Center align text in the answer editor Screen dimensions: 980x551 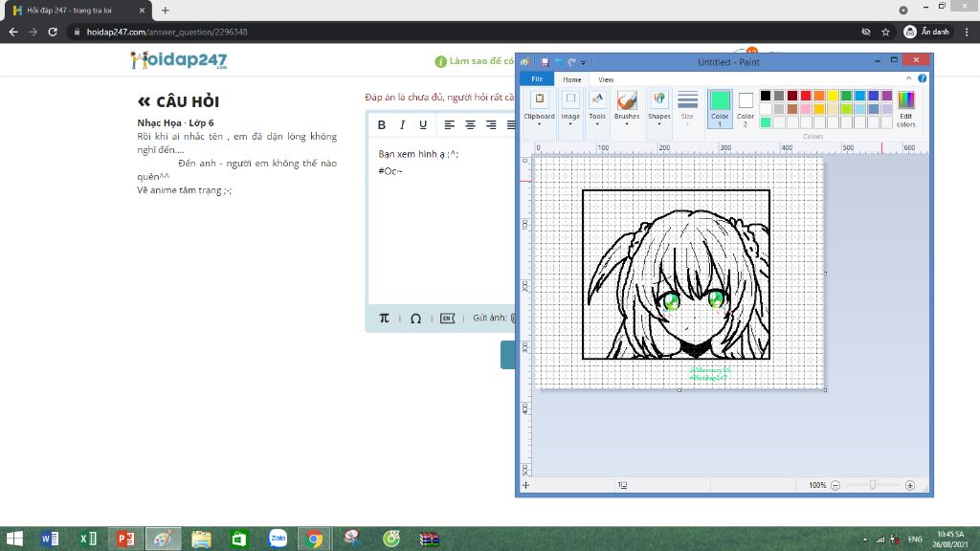point(470,125)
